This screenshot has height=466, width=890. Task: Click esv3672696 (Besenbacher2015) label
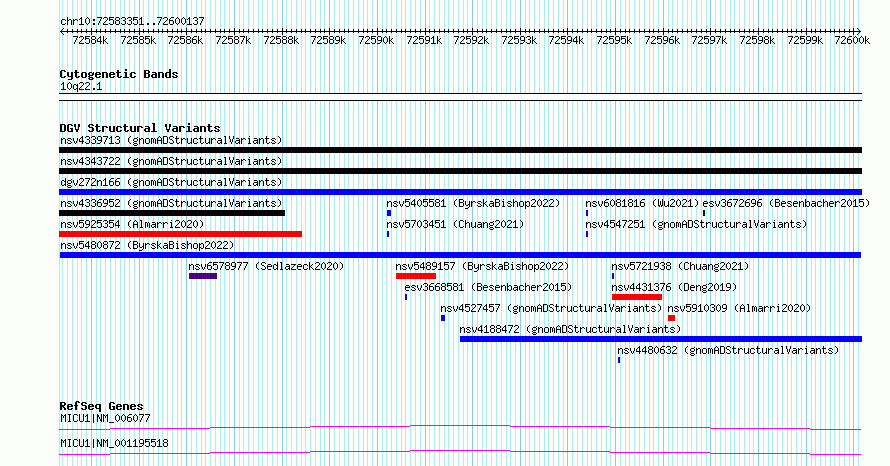[x=786, y=203]
